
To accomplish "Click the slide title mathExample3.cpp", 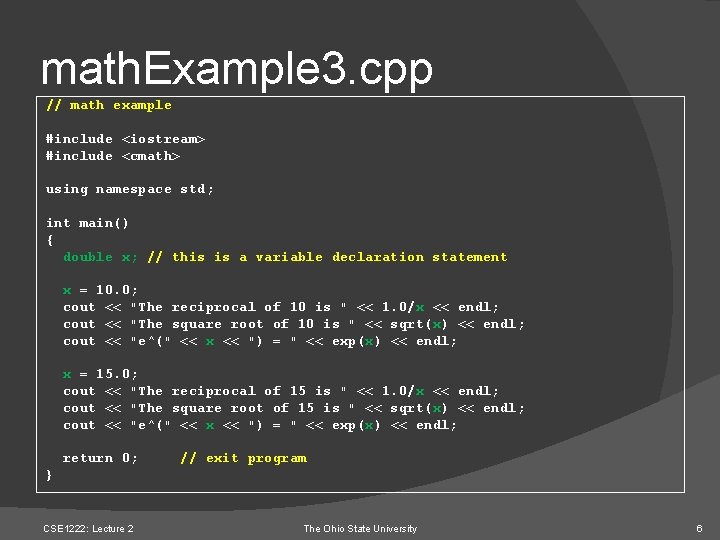I will (x=236, y=70).
